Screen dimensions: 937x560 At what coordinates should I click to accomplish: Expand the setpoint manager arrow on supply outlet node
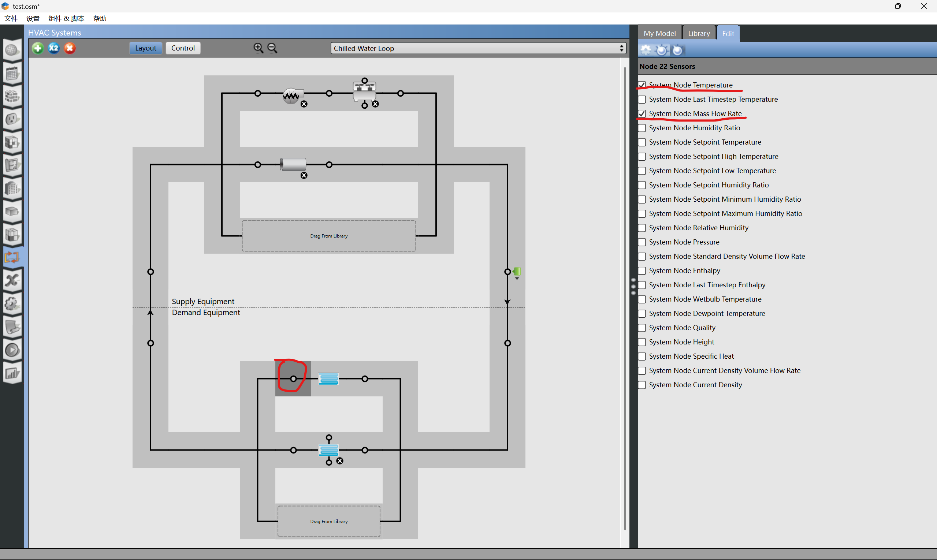517,279
